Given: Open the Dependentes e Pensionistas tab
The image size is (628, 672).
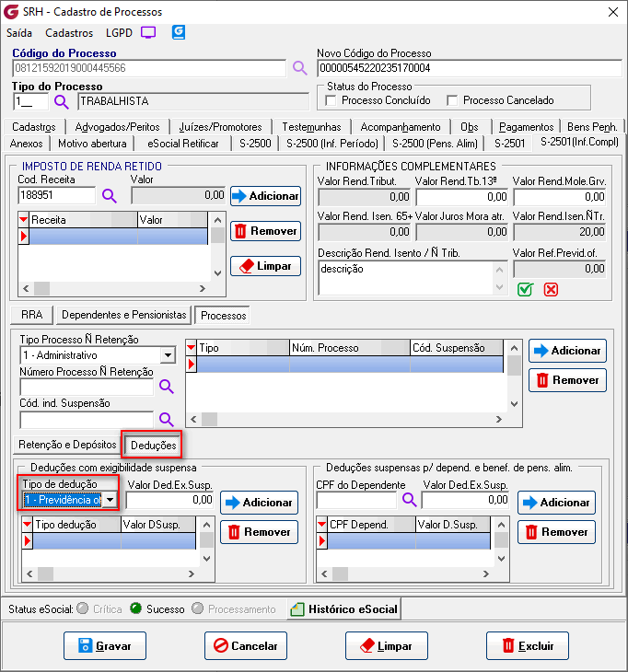Looking at the screenshot, I should pos(124,315).
